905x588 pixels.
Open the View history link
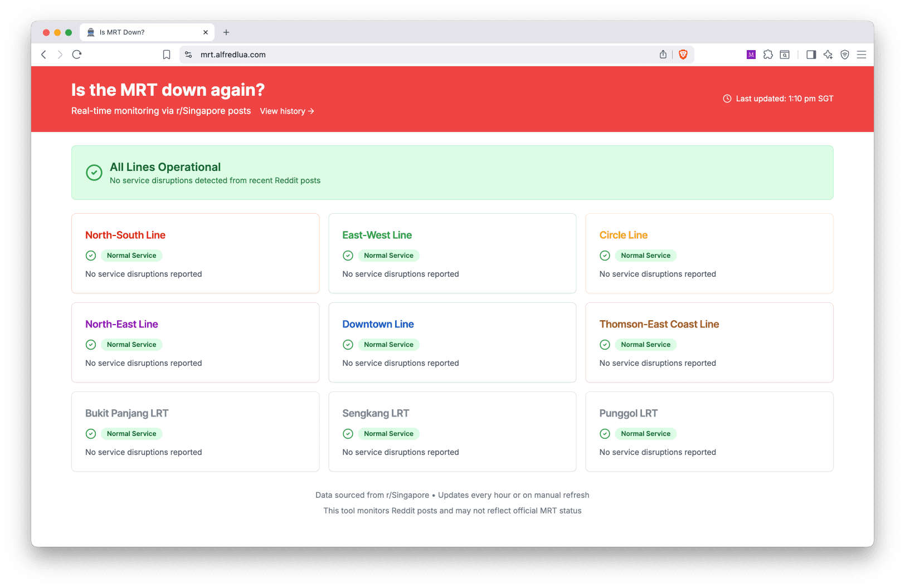(x=287, y=111)
